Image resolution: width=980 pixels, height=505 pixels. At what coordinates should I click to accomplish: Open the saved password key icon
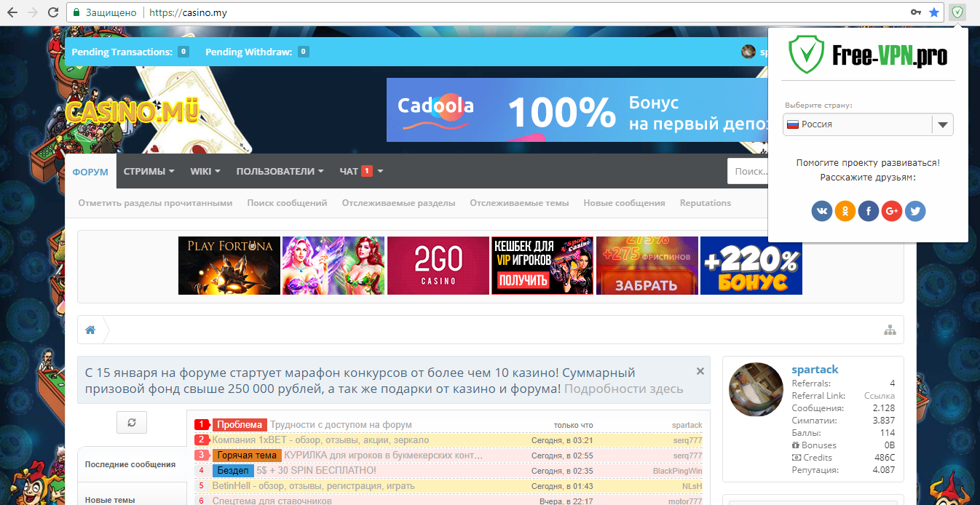[x=917, y=12]
